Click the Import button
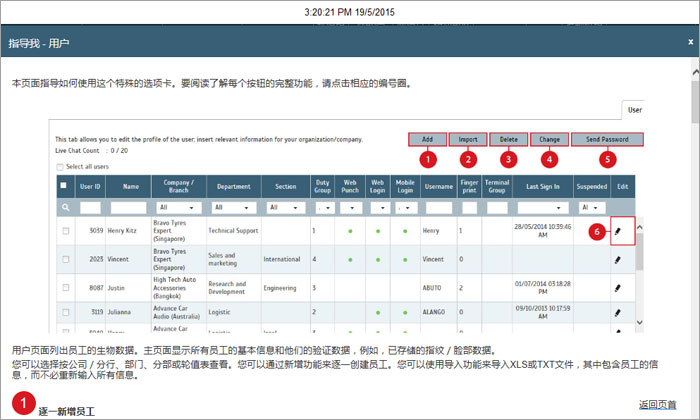 pyautogui.click(x=467, y=139)
